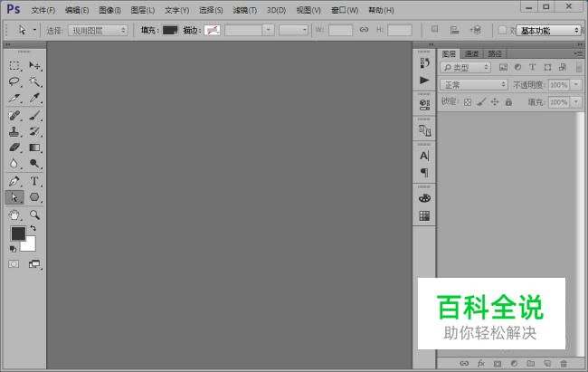This screenshot has height=372, width=588.
Task: Open the 基本功能 workspace dropdown
Action: point(548,31)
